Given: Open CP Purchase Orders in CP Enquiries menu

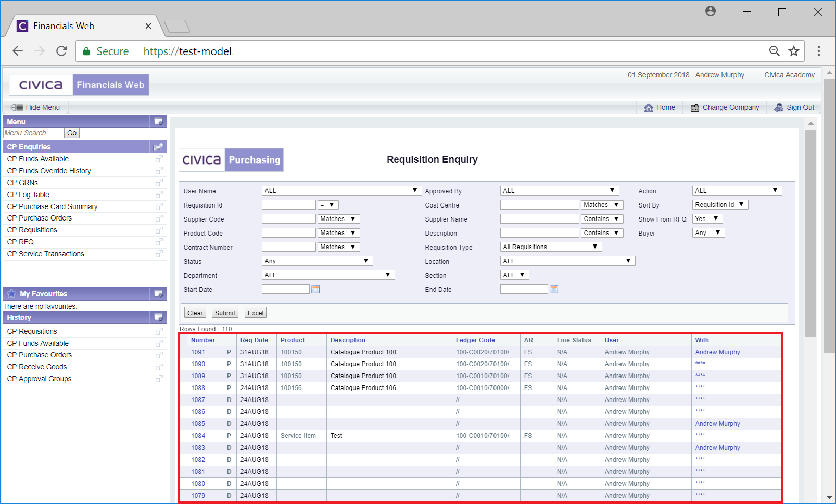Looking at the screenshot, I should click(x=40, y=218).
